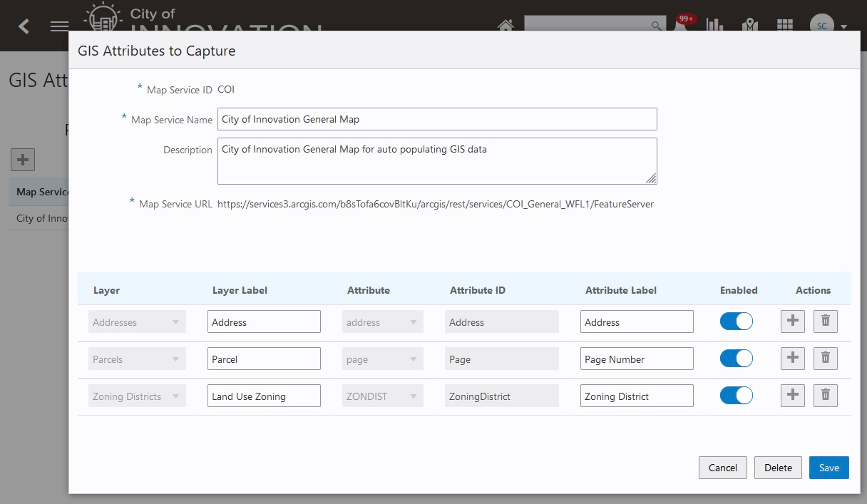Open the ZONDIST attribute dropdown
The height and width of the screenshot is (504, 867).
pos(383,396)
